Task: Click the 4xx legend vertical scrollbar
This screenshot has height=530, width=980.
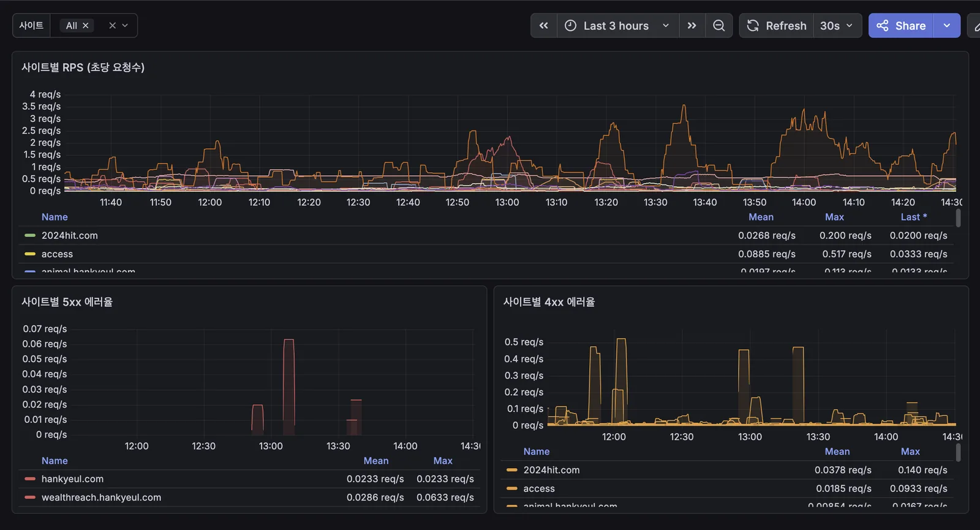Action: click(x=958, y=453)
